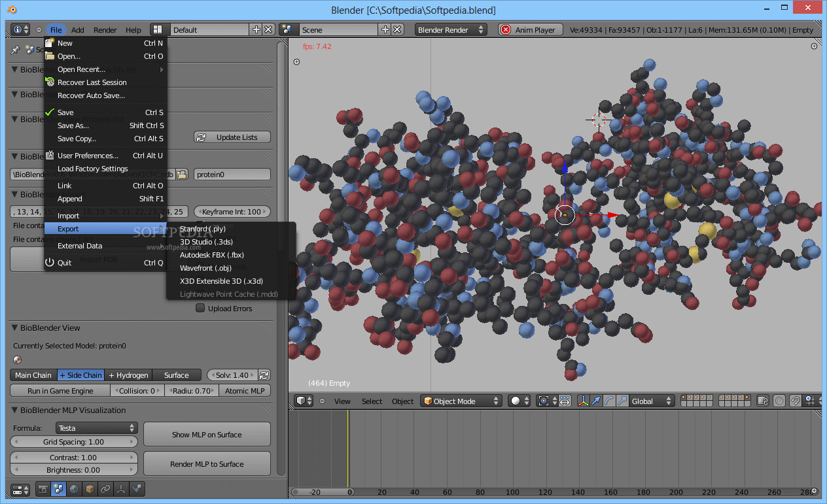
Task: Select the Surface view mode
Action: 176,375
